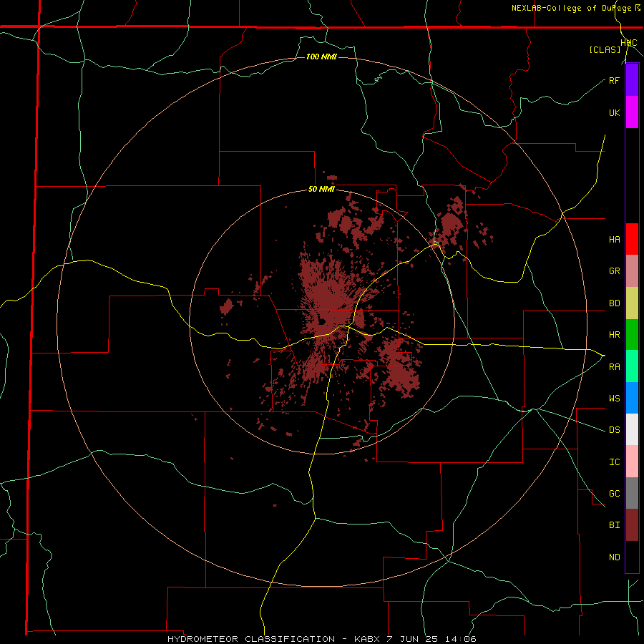Click the 7 JUN 25 date text
644x644 pixels.
pos(412,639)
